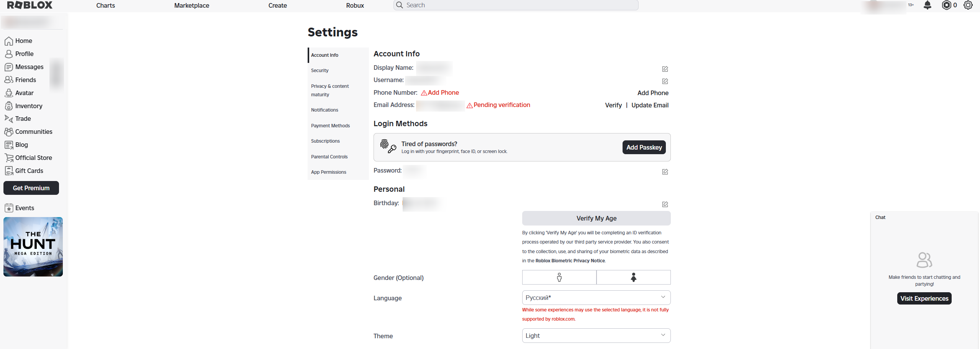Click the search magnifier icon
This screenshot has width=980, height=349.
[x=399, y=5]
